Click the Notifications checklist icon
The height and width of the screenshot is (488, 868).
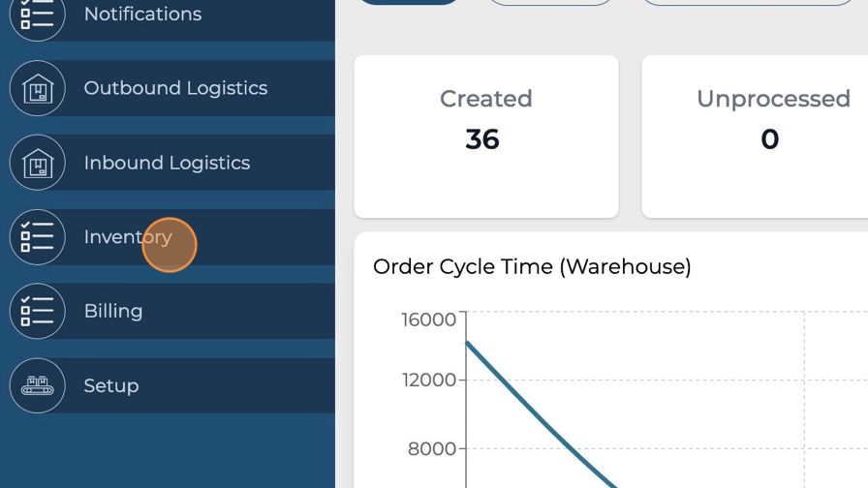(x=37, y=15)
